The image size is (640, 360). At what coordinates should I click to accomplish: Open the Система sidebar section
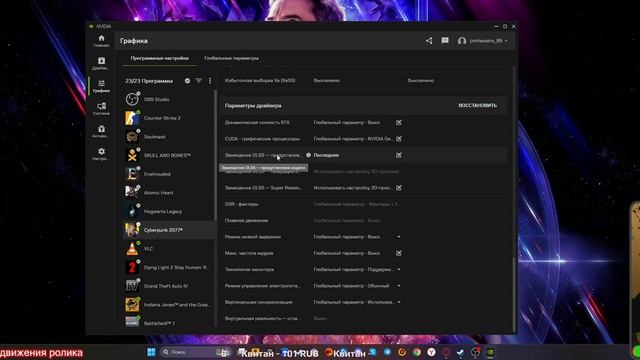101,109
